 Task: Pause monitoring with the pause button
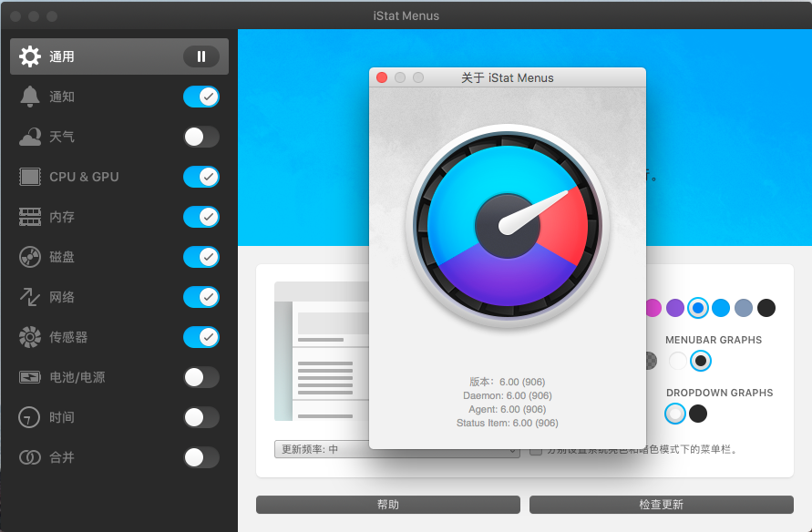point(201,56)
